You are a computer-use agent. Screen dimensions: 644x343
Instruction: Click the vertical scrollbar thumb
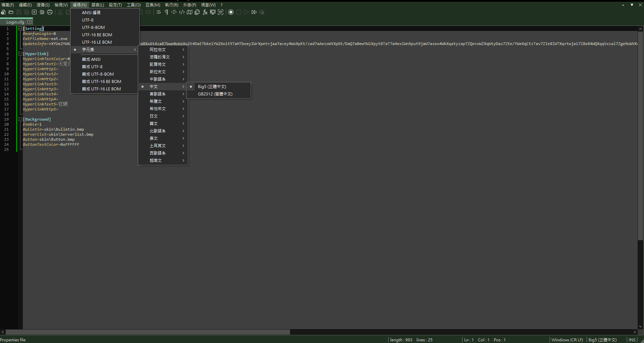[x=640, y=136]
